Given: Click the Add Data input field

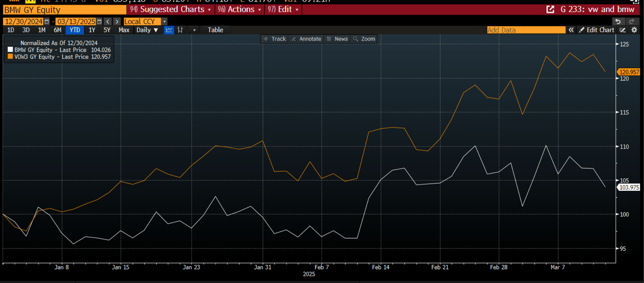Looking at the screenshot, I should click(x=526, y=30).
